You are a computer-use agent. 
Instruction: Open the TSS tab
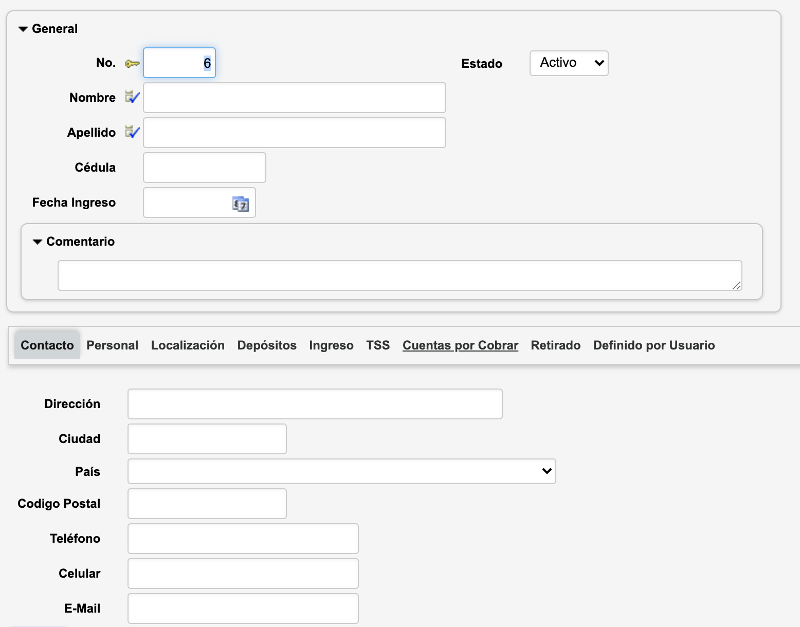click(x=378, y=345)
